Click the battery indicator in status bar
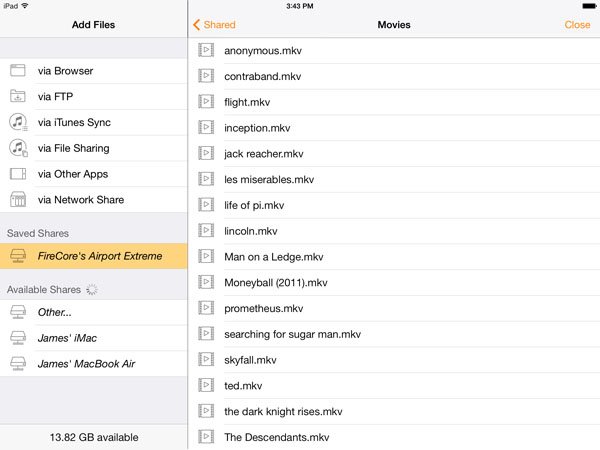 (589, 6)
